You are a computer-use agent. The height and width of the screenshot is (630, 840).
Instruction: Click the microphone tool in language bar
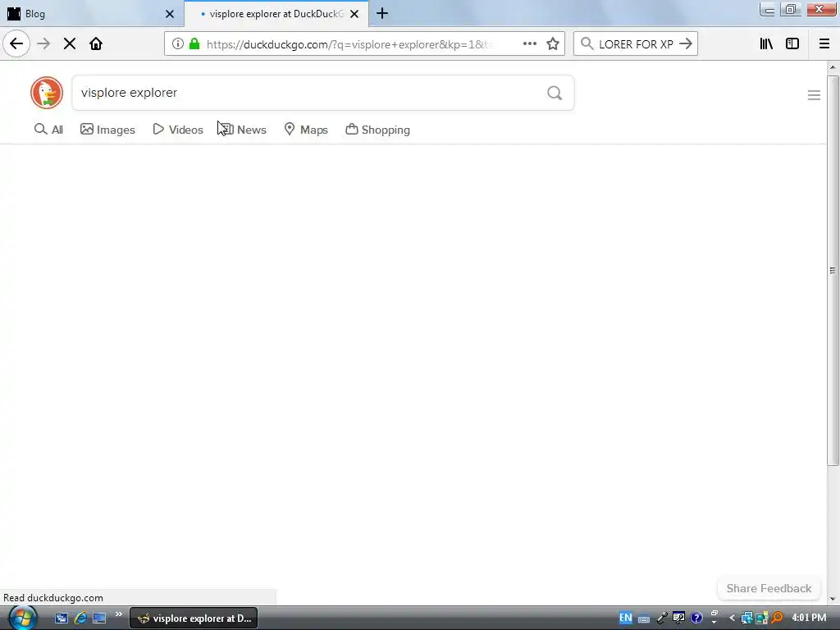pos(662,618)
